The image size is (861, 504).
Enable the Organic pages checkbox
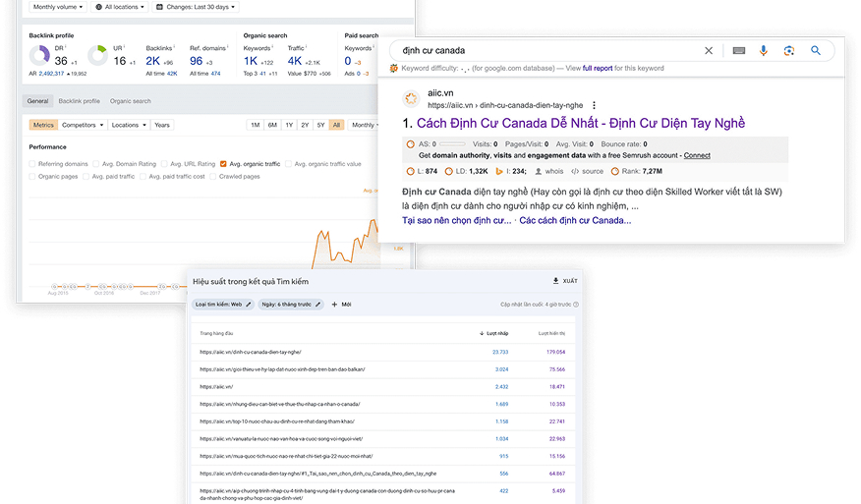(31, 176)
